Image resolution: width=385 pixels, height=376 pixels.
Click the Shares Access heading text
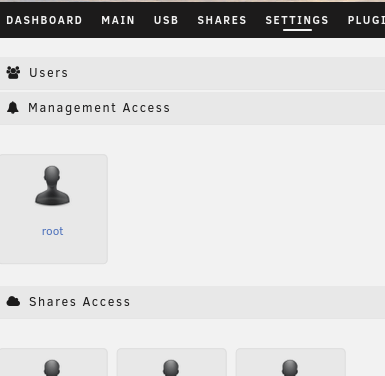pos(79,302)
